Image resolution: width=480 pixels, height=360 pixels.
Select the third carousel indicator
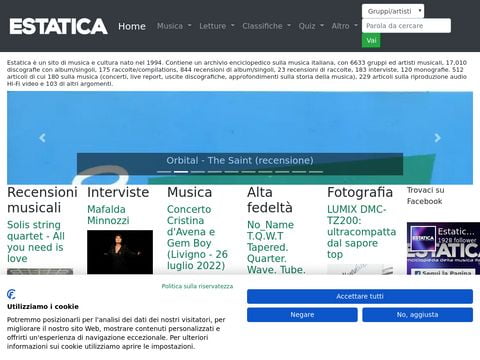[x=198, y=172]
